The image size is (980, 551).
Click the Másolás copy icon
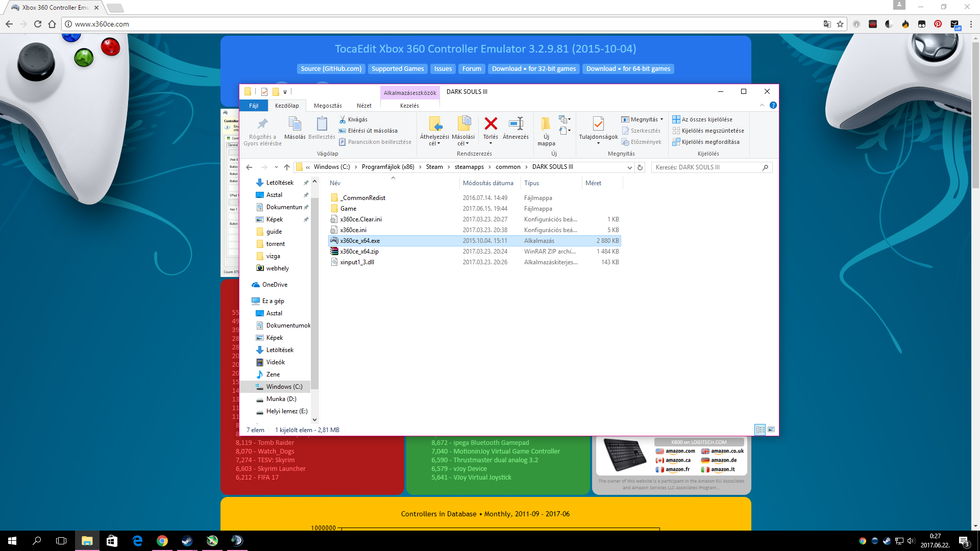tap(295, 124)
